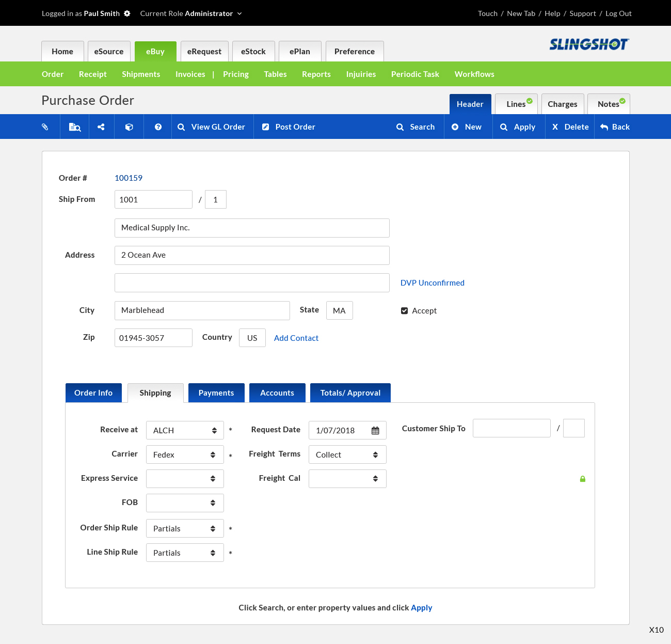Expand the Carrier dropdown

185,455
